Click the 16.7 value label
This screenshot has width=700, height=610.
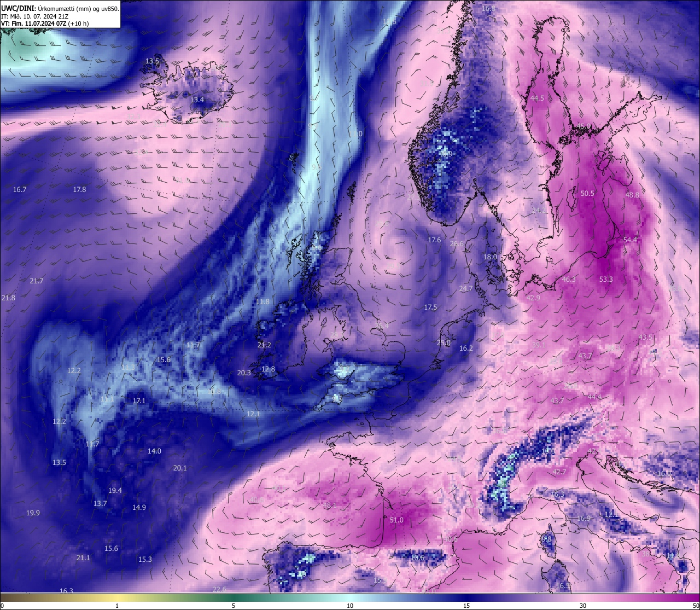[20, 189]
